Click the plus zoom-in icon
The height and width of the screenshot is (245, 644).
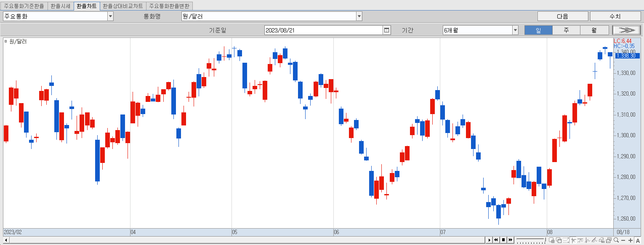pos(631,240)
